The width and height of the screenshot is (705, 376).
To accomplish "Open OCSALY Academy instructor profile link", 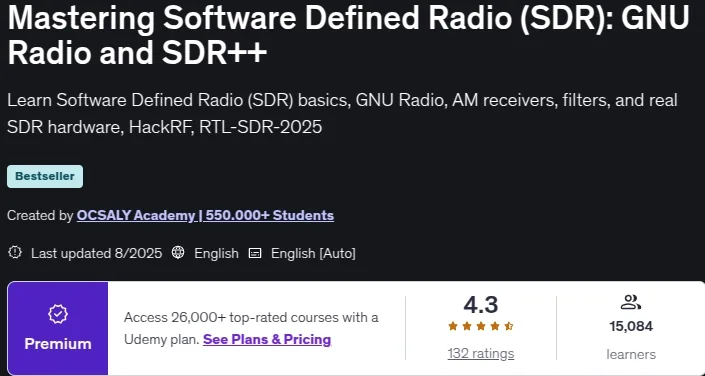I will pyautogui.click(x=205, y=215).
